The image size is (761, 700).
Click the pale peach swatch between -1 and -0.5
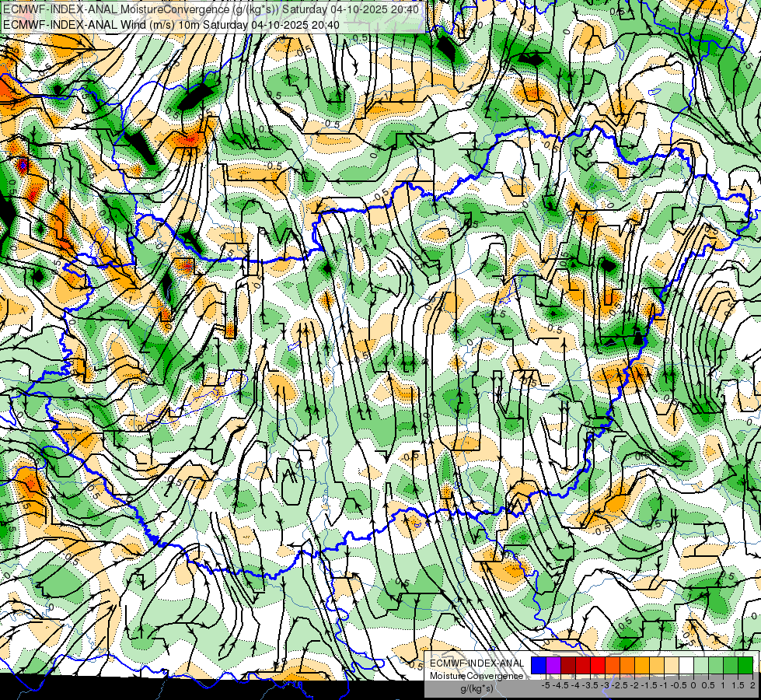coord(672,666)
